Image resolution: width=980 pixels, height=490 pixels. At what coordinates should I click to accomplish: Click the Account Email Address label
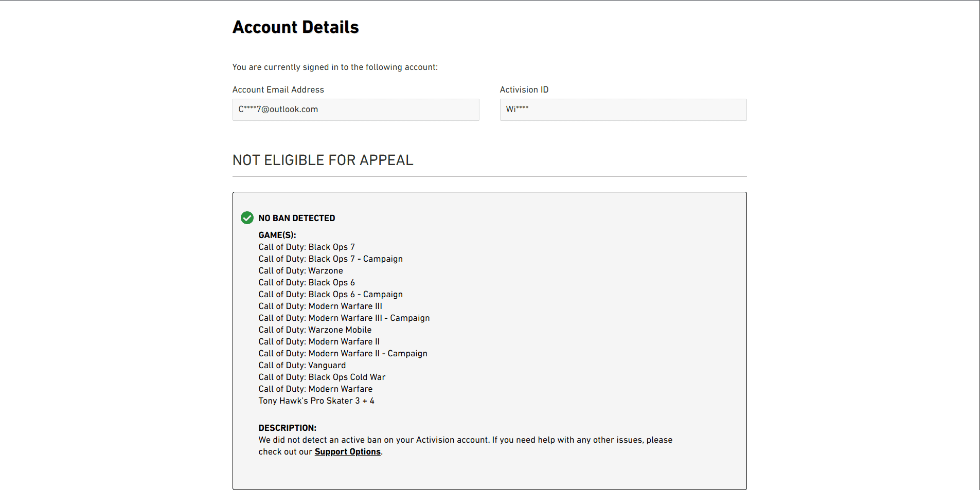pos(278,90)
